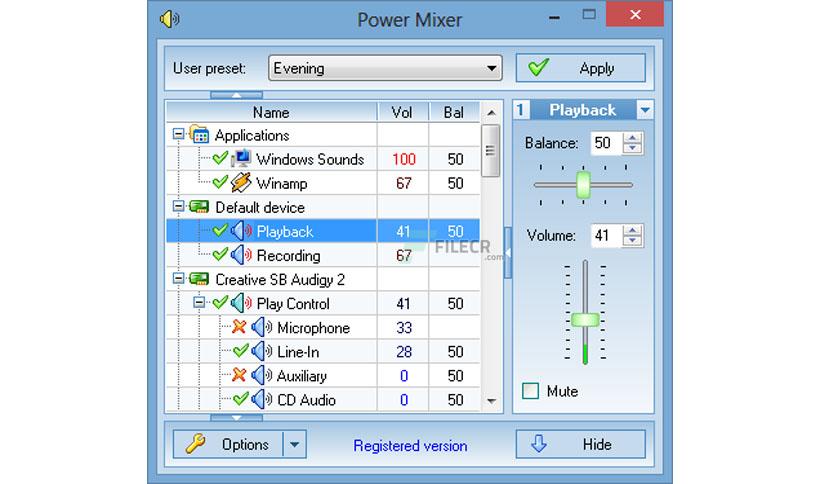Click the Winamp lightning icon

[x=241, y=182]
